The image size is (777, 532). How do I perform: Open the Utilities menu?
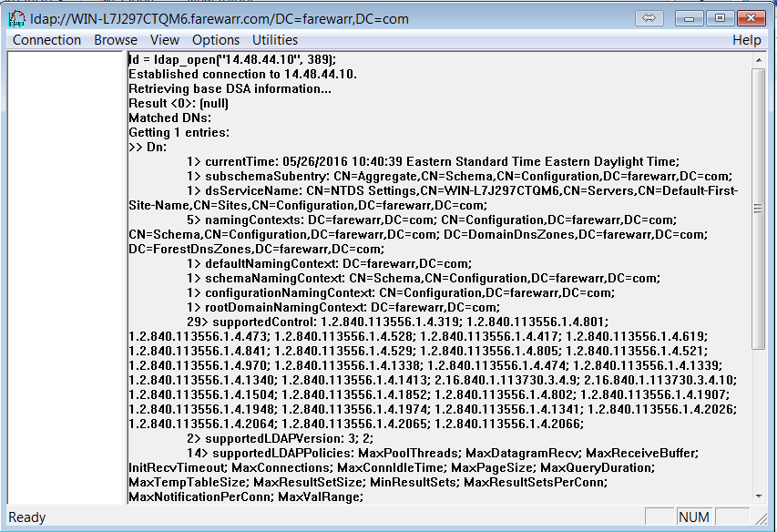tap(275, 40)
